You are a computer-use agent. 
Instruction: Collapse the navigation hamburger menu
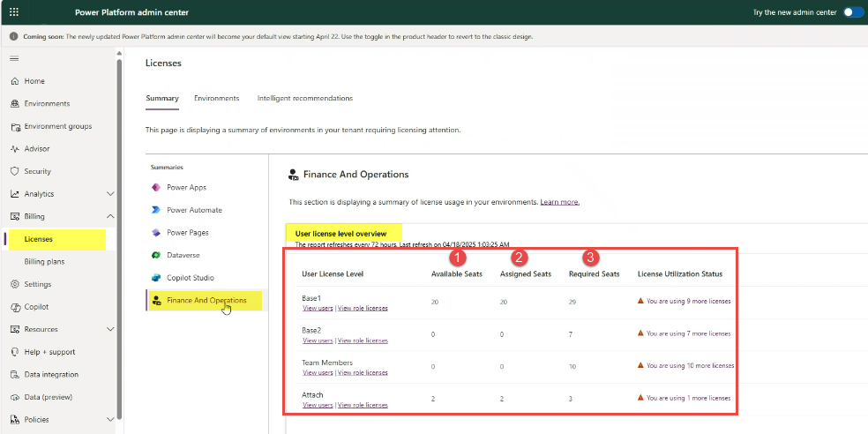tap(14, 58)
